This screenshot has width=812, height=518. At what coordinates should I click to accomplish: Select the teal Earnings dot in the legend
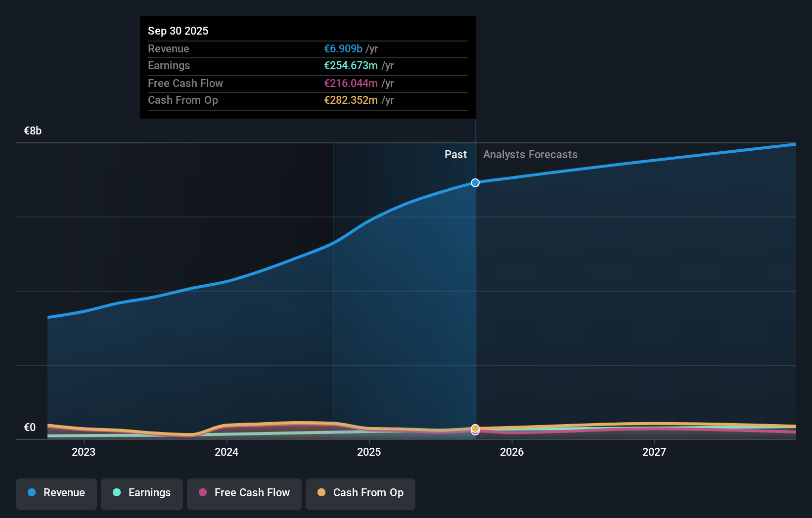tap(116, 493)
